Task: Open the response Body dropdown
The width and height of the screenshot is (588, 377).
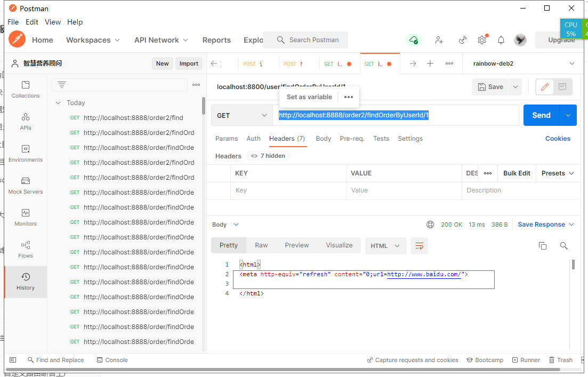Action: click(x=225, y=224)
